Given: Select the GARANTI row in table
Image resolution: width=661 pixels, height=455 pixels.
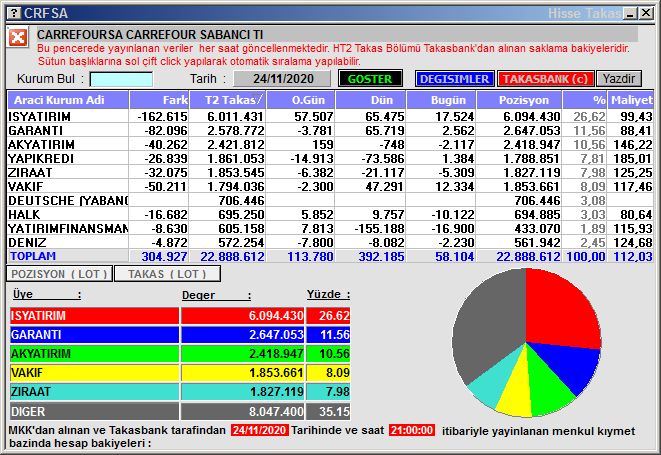Looking at the screenshot, I should 330,130.
